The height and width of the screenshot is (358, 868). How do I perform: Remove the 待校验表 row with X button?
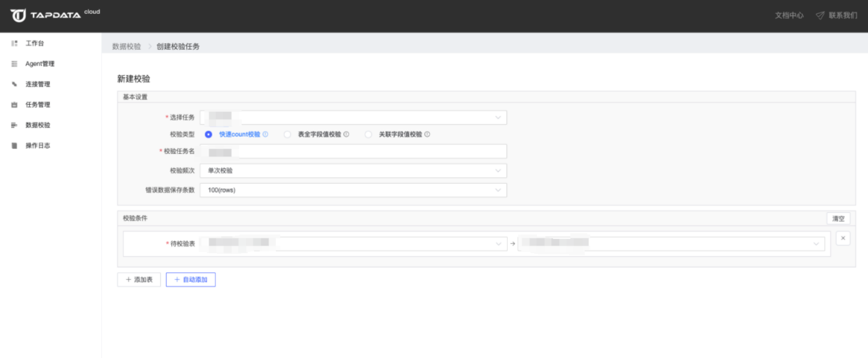click(843, 238)
